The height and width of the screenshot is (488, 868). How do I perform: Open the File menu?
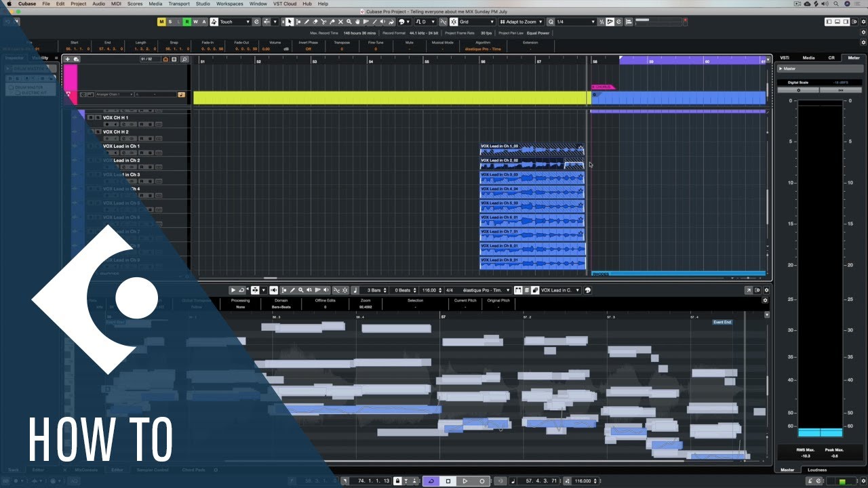click(46, 3)
